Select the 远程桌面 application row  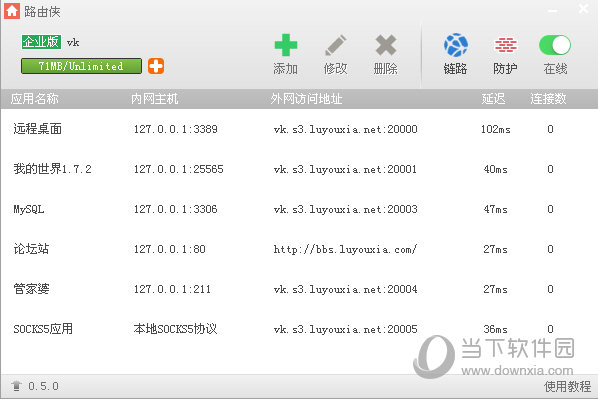299,129
